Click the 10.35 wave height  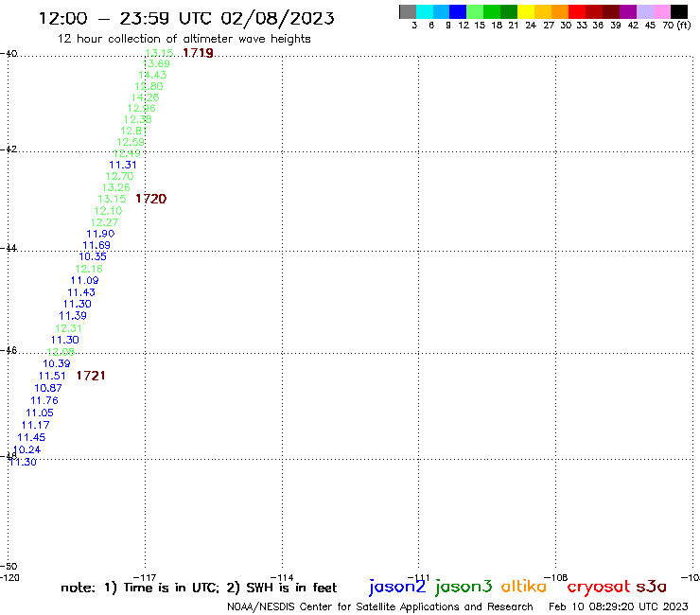pos(93,256)
